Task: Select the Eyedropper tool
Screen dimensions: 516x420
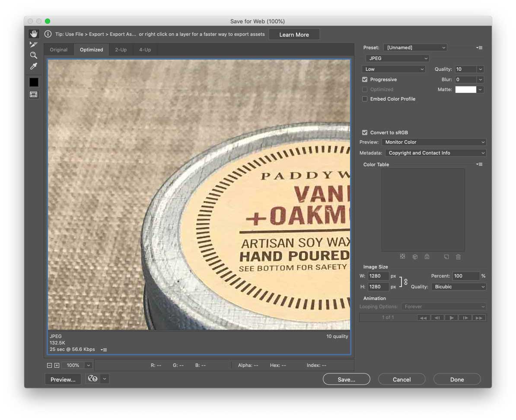Action: (x=34, y=66)
